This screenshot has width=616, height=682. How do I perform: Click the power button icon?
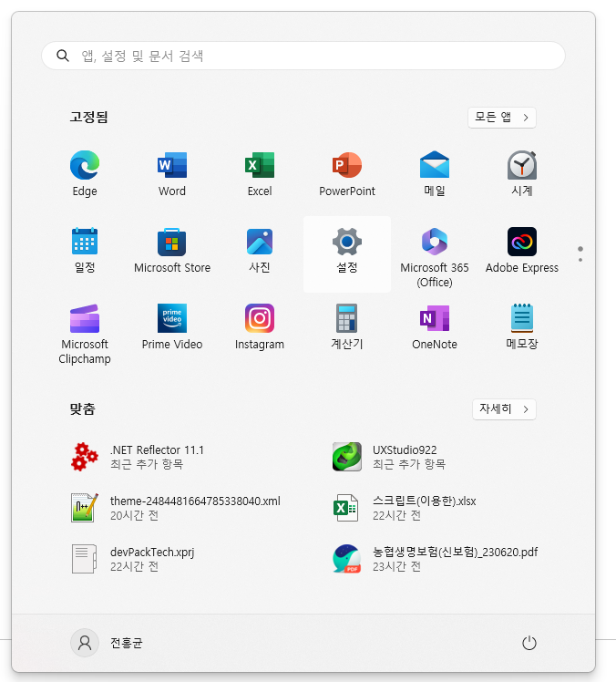point(529,643)
